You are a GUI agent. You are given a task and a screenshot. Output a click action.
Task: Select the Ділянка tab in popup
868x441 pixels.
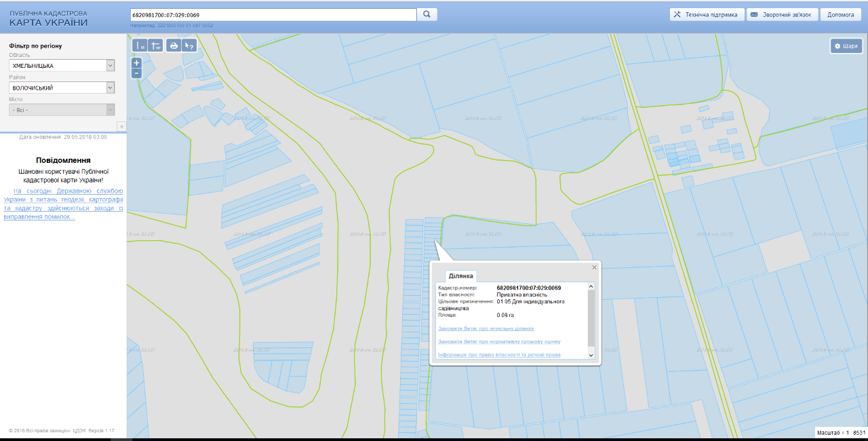coord(461,276)
